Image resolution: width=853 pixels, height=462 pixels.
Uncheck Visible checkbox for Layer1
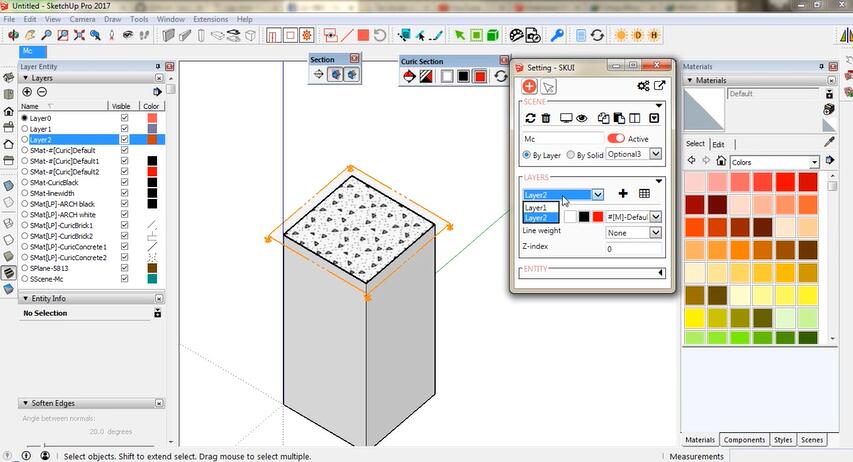click(124, 129)
